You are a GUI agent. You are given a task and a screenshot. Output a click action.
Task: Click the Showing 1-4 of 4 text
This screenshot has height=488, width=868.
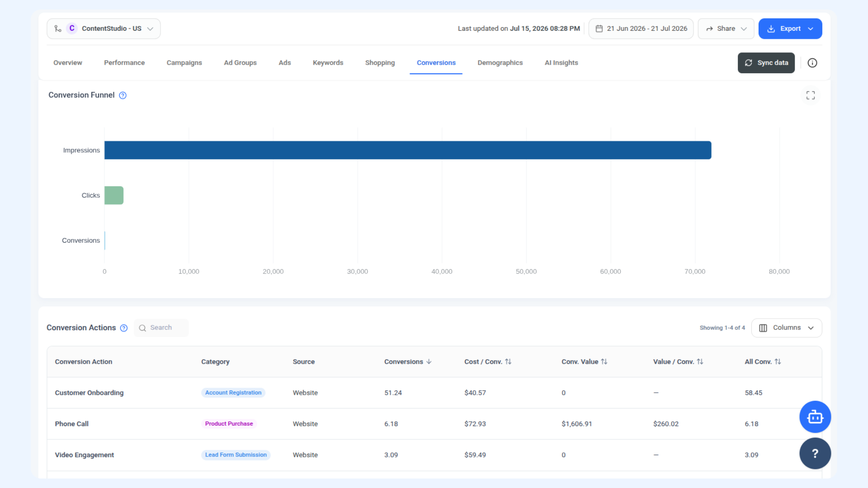[722, 328]
